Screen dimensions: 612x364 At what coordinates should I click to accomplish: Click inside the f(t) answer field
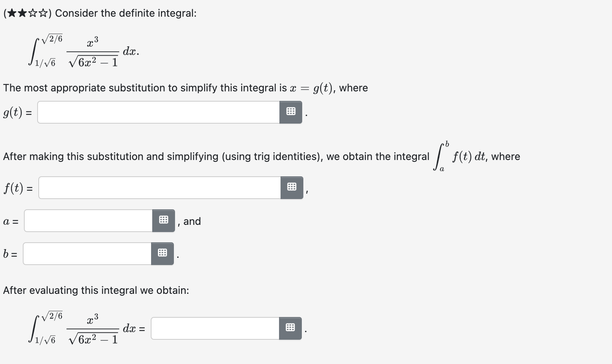(159, 187)
